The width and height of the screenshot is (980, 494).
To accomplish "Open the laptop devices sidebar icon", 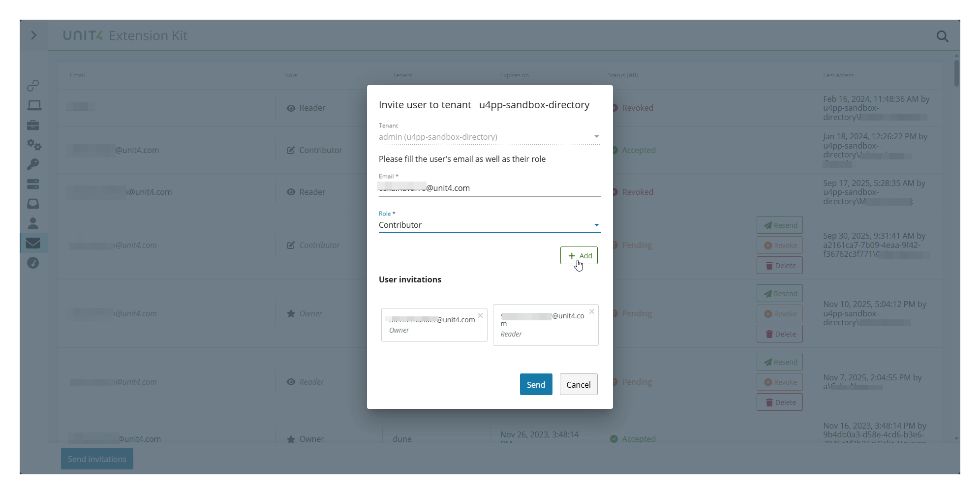I will coord(33,105).
